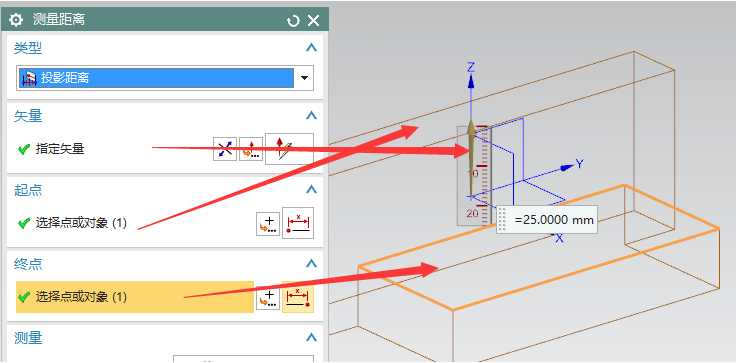Open the inferred vector type button
The image size is (736, 363).
(x=289, y=149)
